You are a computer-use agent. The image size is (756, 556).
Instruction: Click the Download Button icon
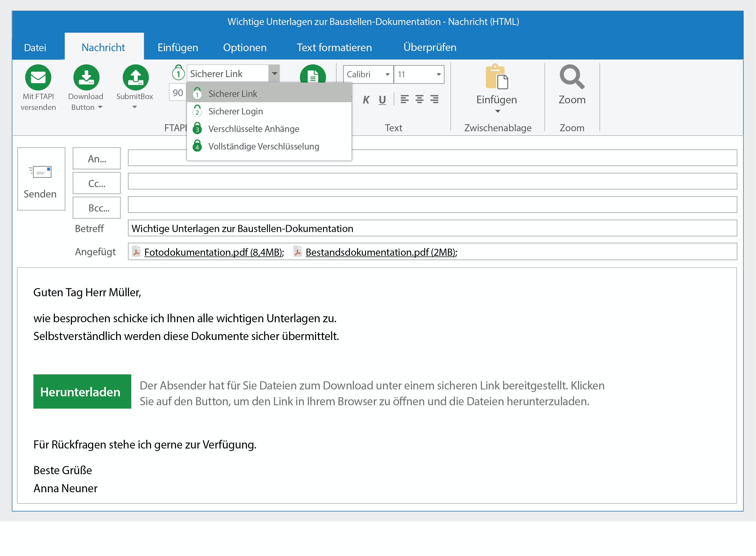coord(86,77)
